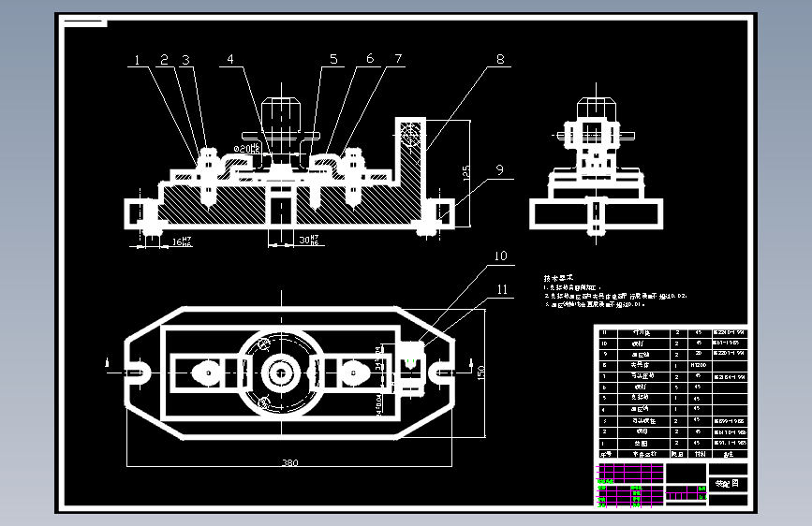The height and width of the screenshot is (526, 812).
Task: Select the 30 H7/h6 fit dimension
Action: [x=309, y=240]
